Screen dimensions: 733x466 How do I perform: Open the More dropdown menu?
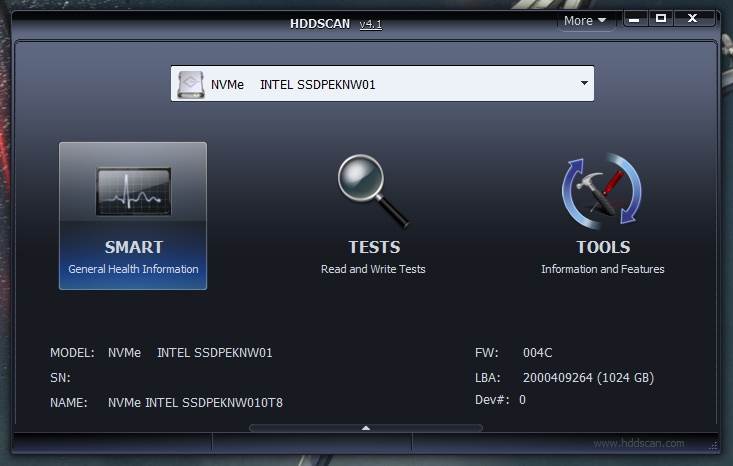(585, 20)
